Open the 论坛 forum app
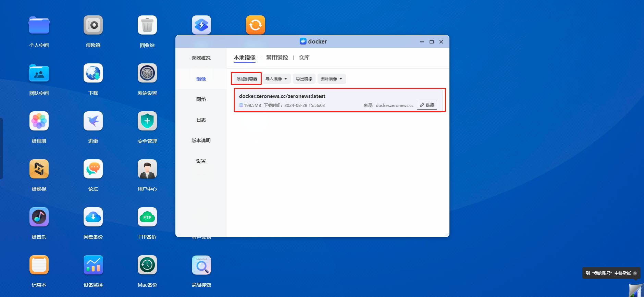This screenshot has width=644, height=297. pos(93,169)
